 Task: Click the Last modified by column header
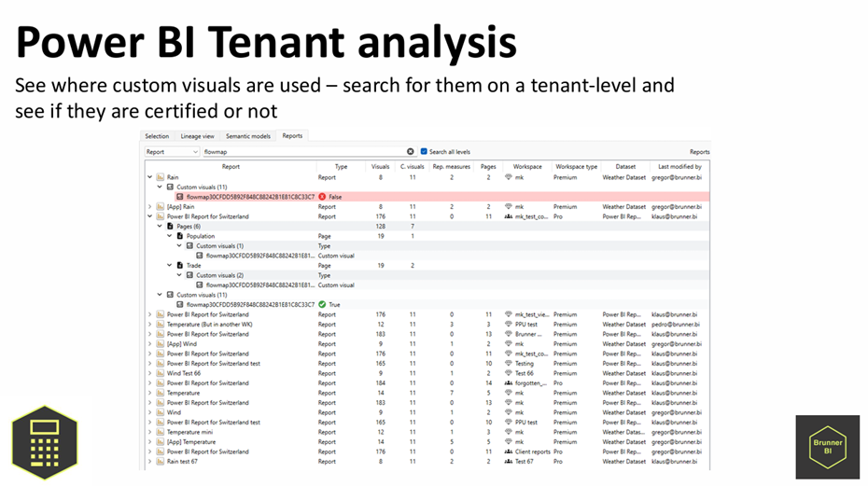[x=679, y=167]
